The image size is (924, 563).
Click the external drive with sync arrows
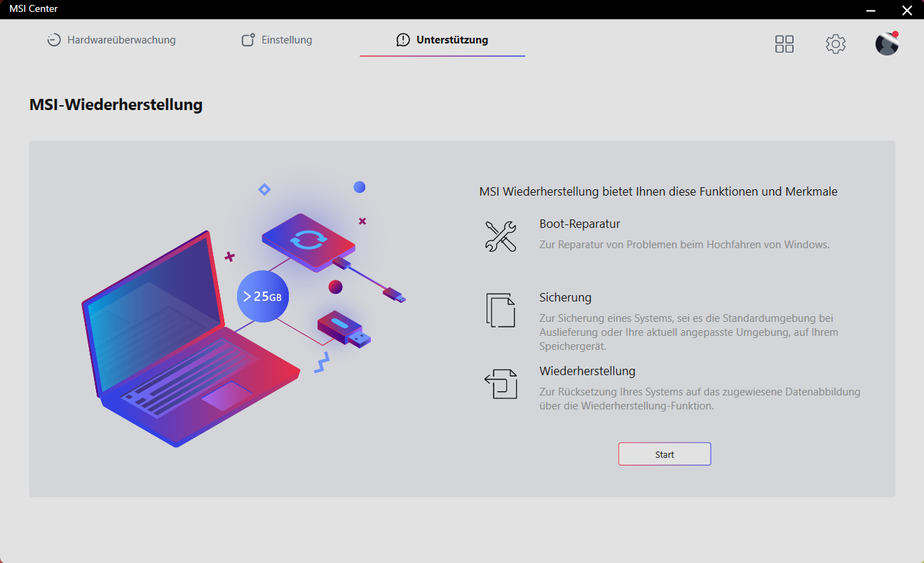point(308,242)
